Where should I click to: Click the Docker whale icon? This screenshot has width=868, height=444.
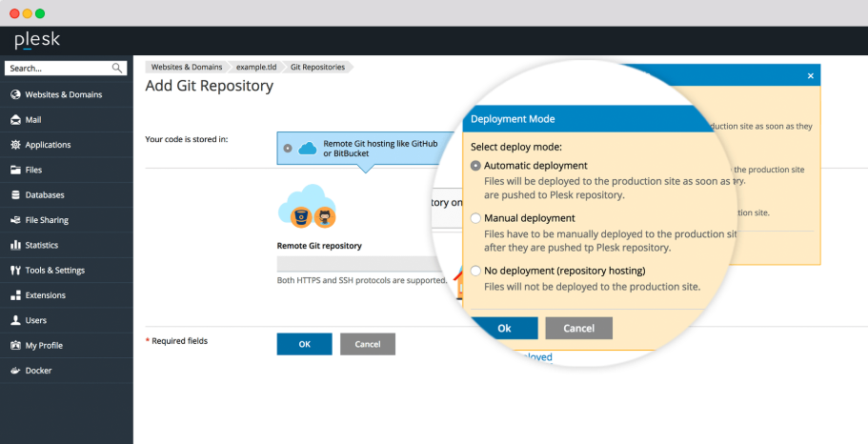(15, 371)
